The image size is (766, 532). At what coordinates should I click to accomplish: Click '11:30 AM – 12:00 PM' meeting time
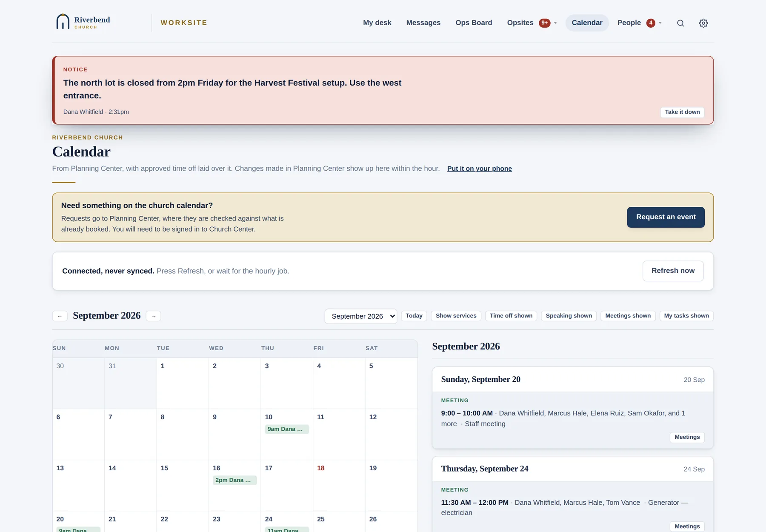pyautogui.click(x=475, y=503)
